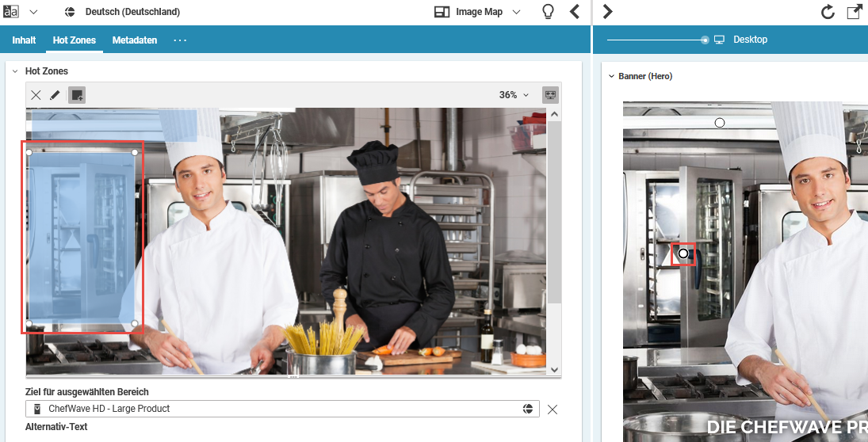The image size is (868, 442).
Task: Open the more tabs ellipsis menu
Action: tap(180, 40)
